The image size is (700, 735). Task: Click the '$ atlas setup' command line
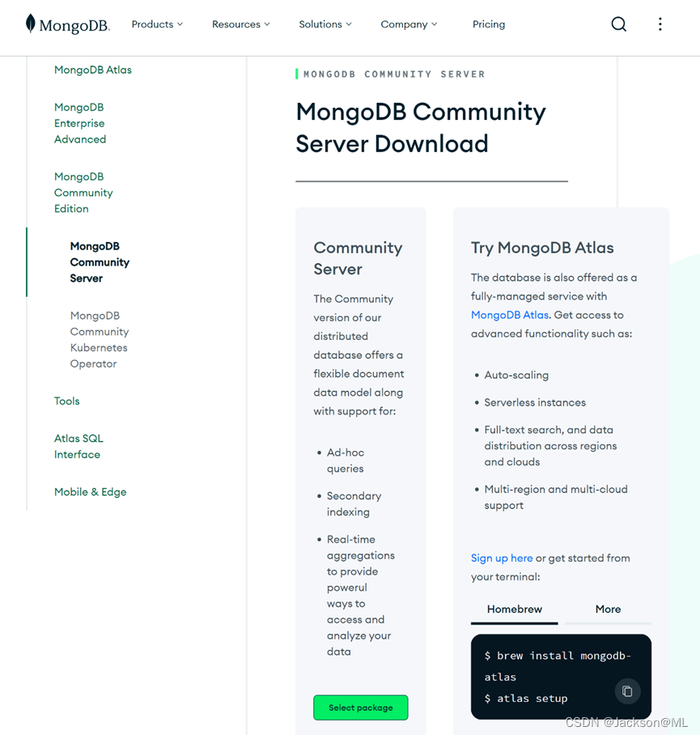tap(526, 699)
